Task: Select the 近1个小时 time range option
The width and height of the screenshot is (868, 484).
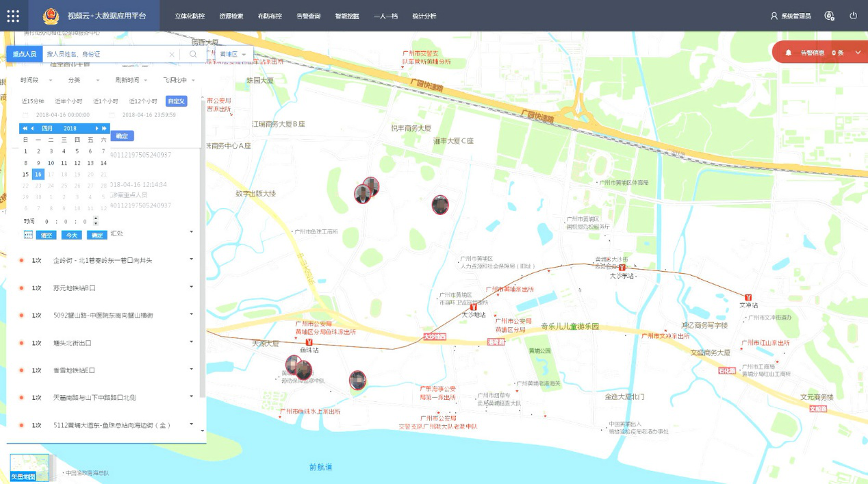Action: click(x=106, y=101)
